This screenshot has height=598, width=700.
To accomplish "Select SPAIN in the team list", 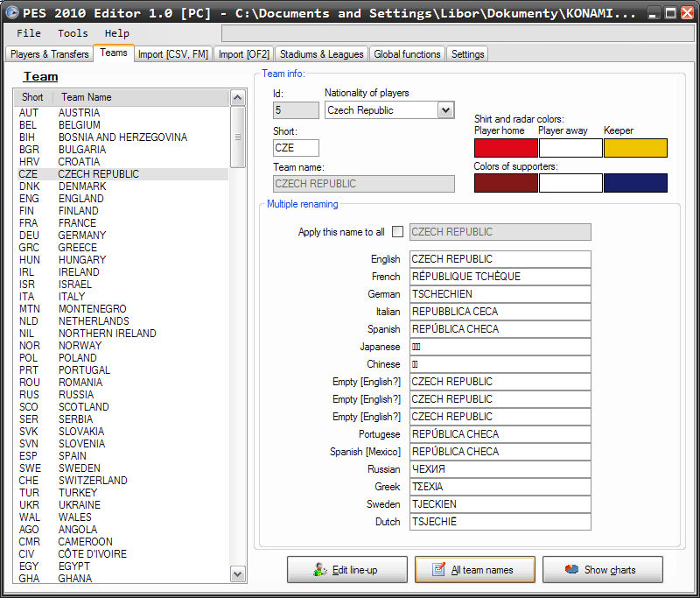I will [x=122, y=456].
